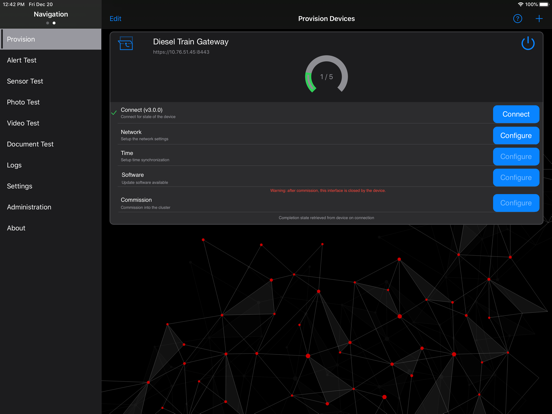Configure the Network settings

(x=516, y=136)
